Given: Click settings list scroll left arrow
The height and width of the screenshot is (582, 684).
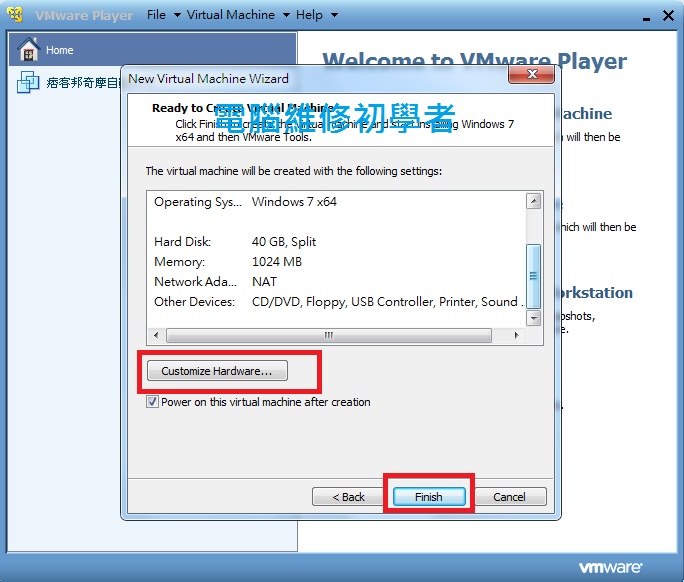Looking at the screenshot, I should point(157,335).
